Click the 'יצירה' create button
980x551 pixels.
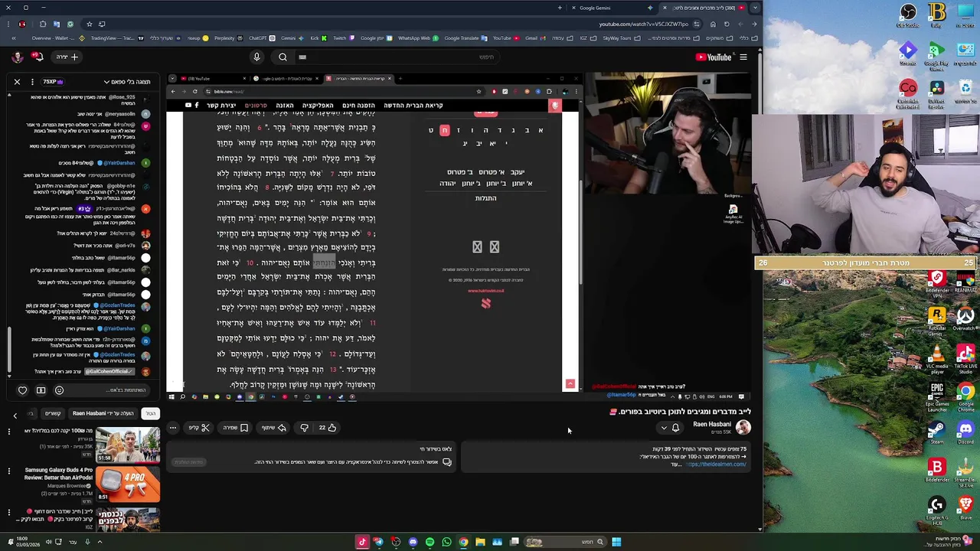coord(66,57)
